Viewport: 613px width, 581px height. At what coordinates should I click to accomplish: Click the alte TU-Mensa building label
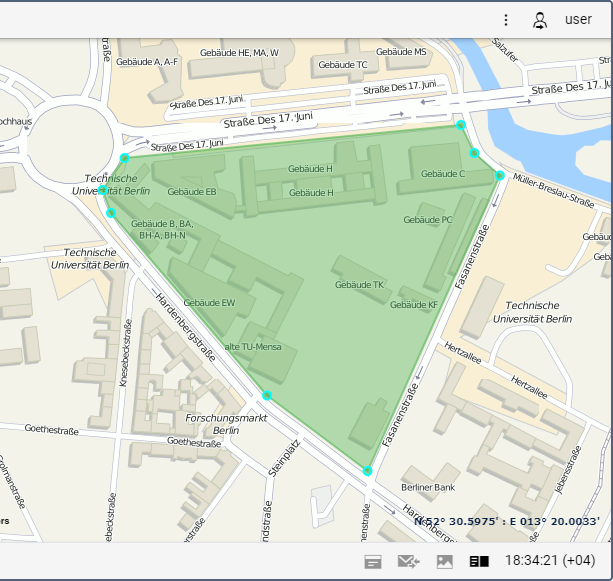coord(253,347)
